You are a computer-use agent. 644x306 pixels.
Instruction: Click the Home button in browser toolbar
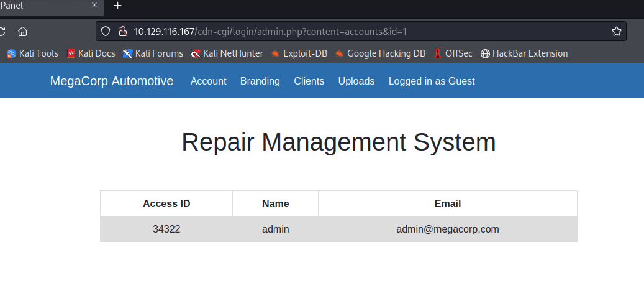(22, 31)
